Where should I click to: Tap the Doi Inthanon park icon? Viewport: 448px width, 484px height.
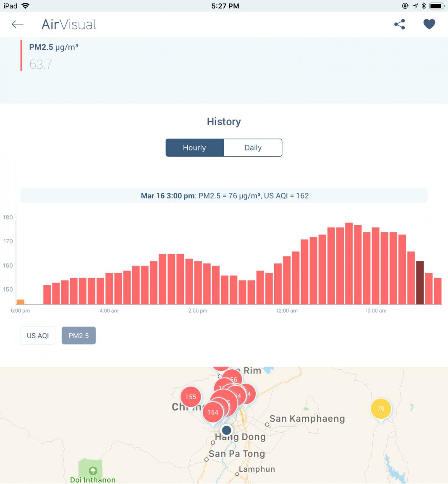(x=93, y=471)
